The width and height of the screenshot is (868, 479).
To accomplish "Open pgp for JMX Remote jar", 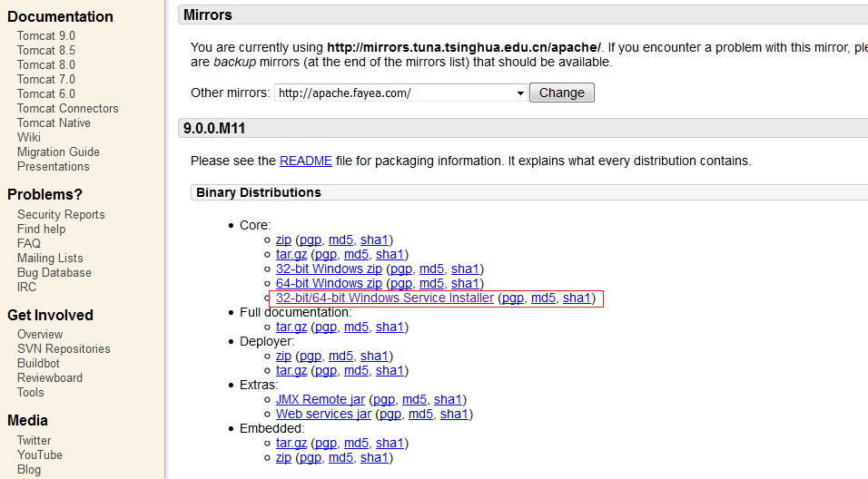I will point(384,399).
